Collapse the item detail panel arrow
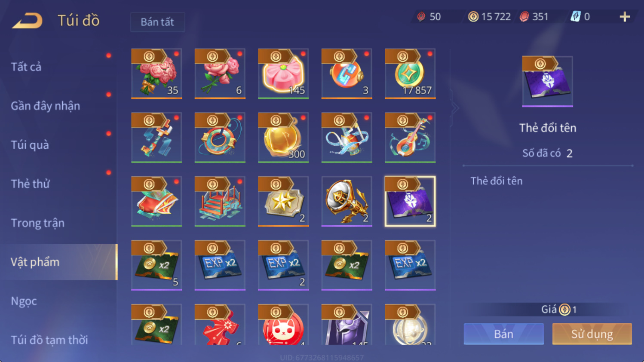 [x=455, y=108]
